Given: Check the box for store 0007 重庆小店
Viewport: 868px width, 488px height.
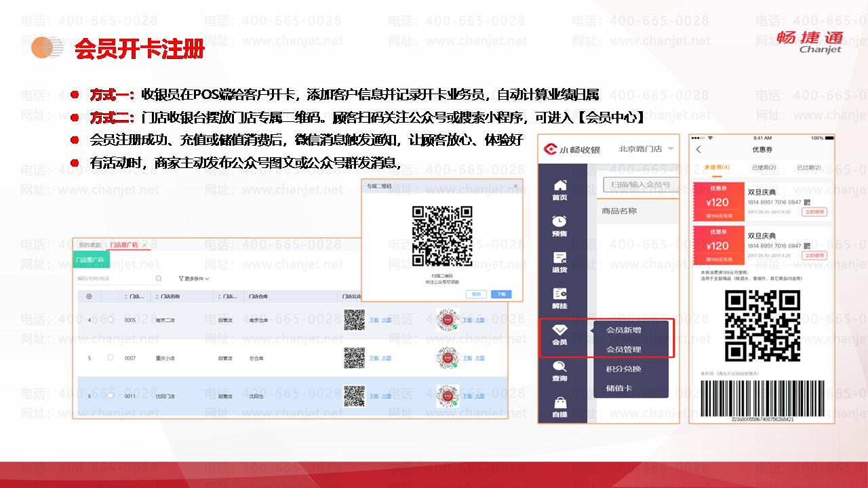Looking at the screenshot, I should point(111,357).
